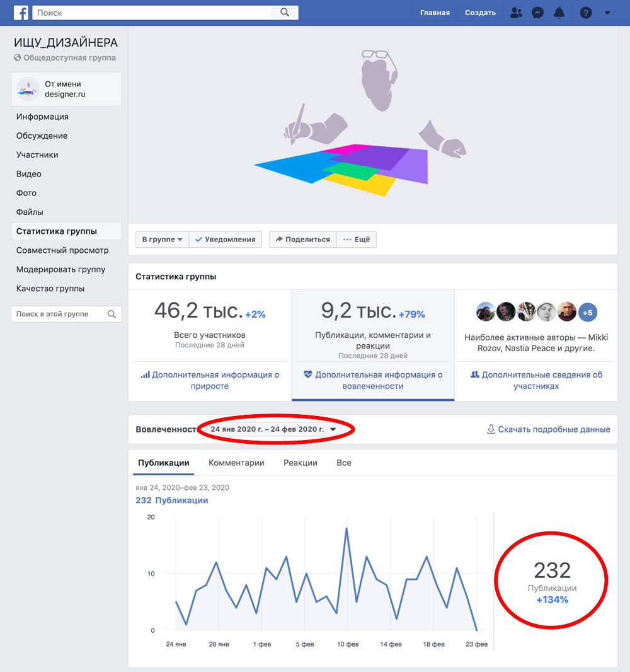
Task: Open 'Дополнительные сведения об участниках' link
Action: point(536,380)
